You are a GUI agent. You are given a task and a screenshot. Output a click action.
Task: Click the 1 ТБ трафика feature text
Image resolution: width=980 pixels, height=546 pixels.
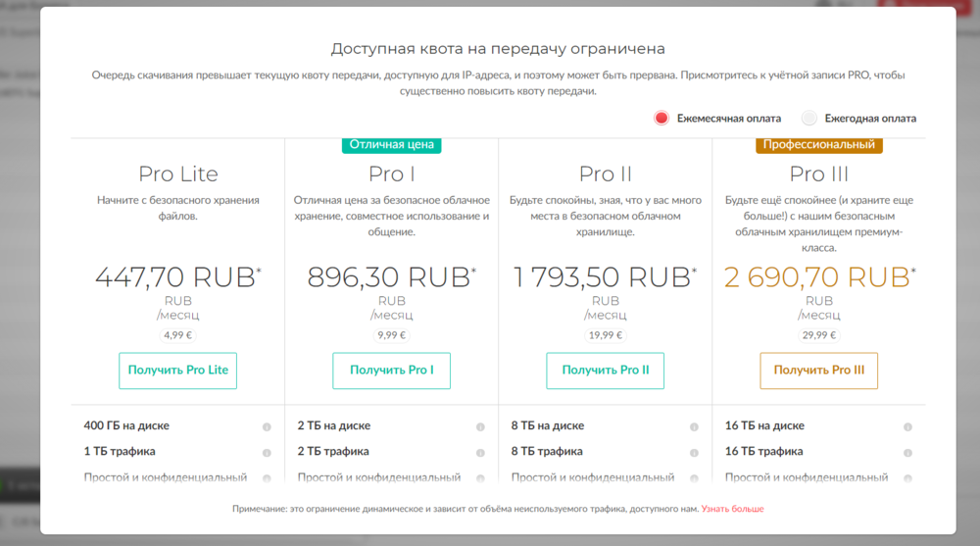120,452
